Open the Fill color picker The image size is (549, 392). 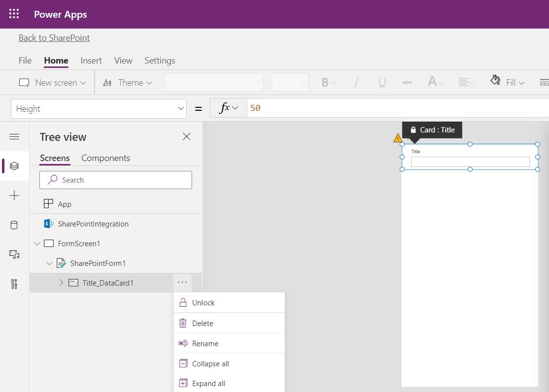click(507, 82)
